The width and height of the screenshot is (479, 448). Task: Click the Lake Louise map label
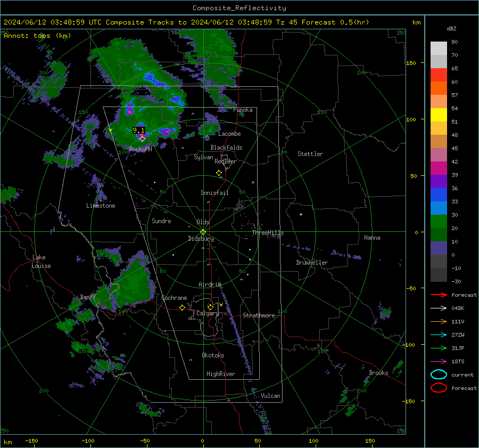click(x=41, y=262)
